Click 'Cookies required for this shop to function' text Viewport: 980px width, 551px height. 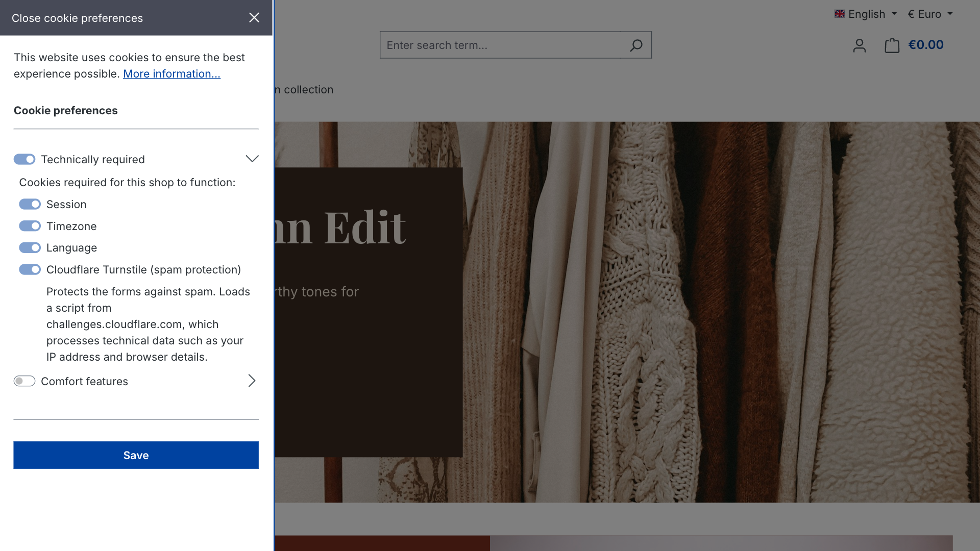click(x=127, y=183)
